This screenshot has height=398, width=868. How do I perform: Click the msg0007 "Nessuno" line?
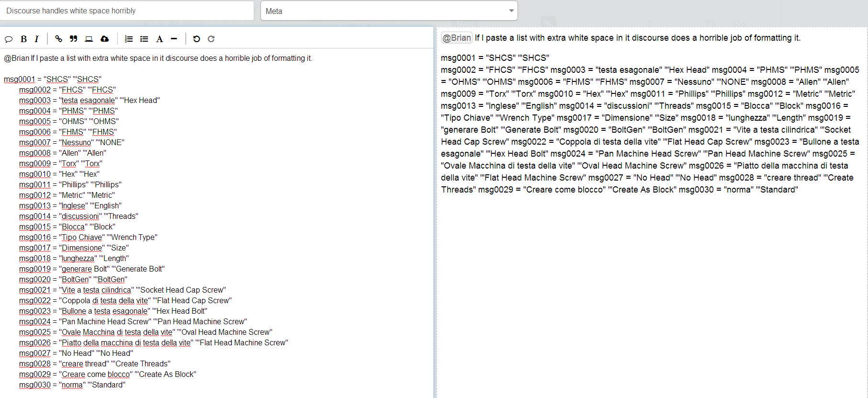click(72, 143)
